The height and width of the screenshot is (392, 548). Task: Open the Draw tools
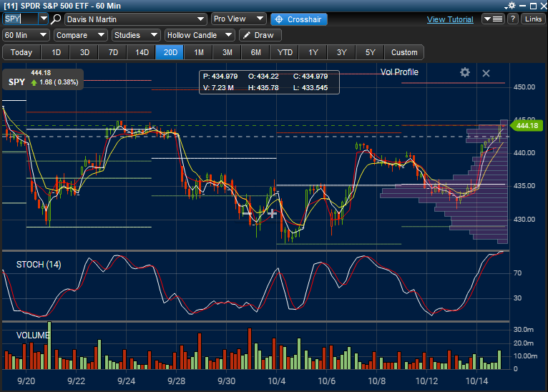[x=260, y=35]
